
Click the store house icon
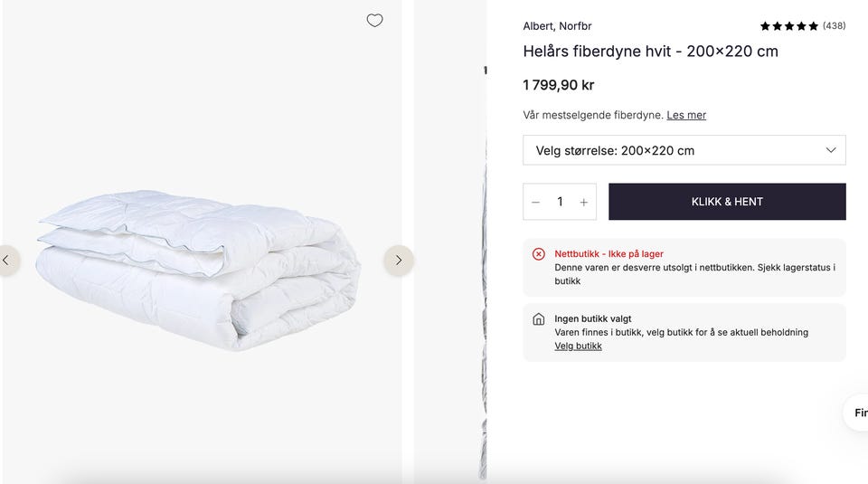(539, 319)
